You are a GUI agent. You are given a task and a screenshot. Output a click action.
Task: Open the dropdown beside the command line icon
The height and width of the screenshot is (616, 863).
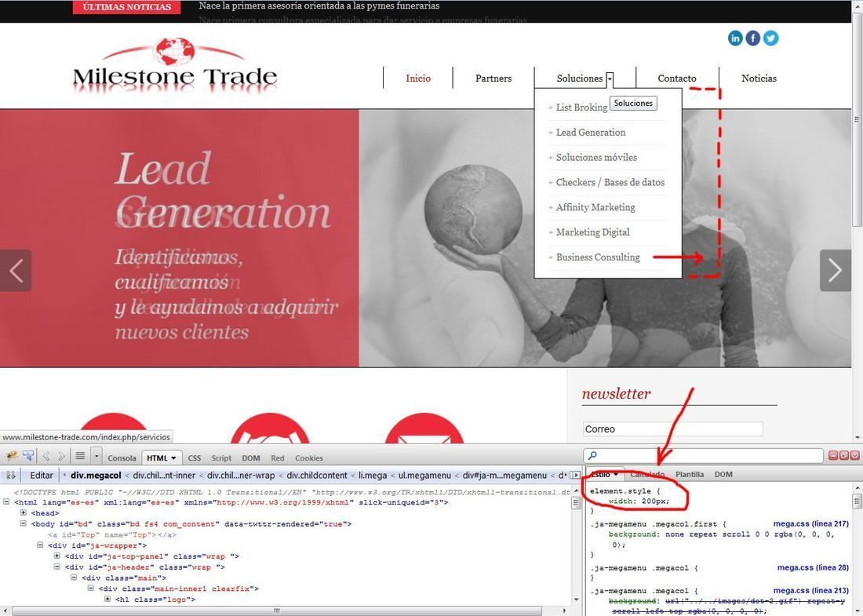pos(96,457)
